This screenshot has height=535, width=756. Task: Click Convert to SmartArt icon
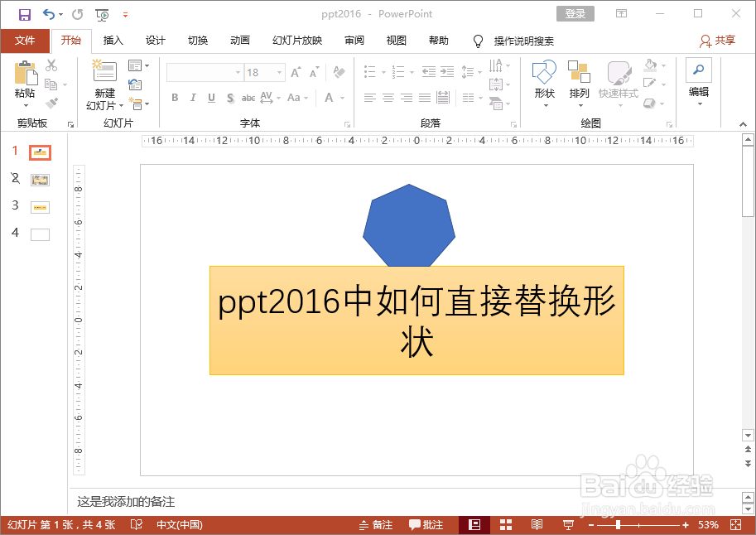496,104
